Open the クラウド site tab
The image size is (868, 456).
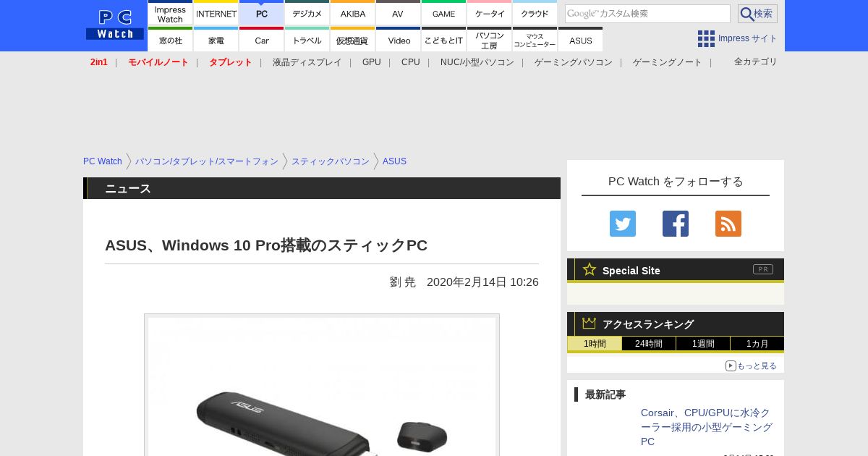click(x=535, y=13)
